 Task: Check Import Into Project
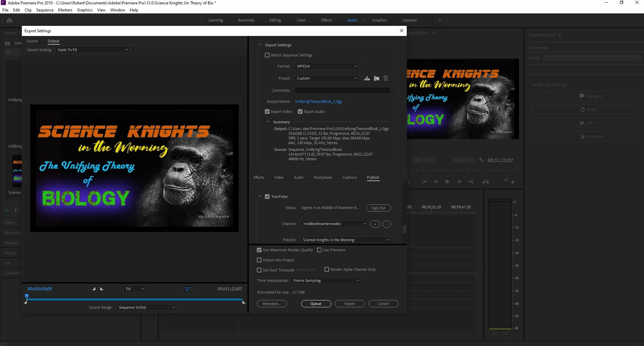point(259,260)
